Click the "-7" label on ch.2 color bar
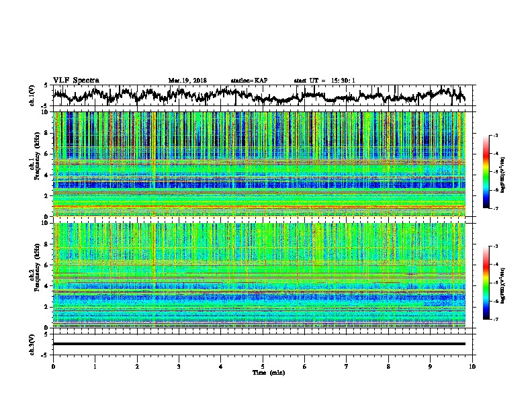Viewport: 532px width, 411px height. point(495,319)
